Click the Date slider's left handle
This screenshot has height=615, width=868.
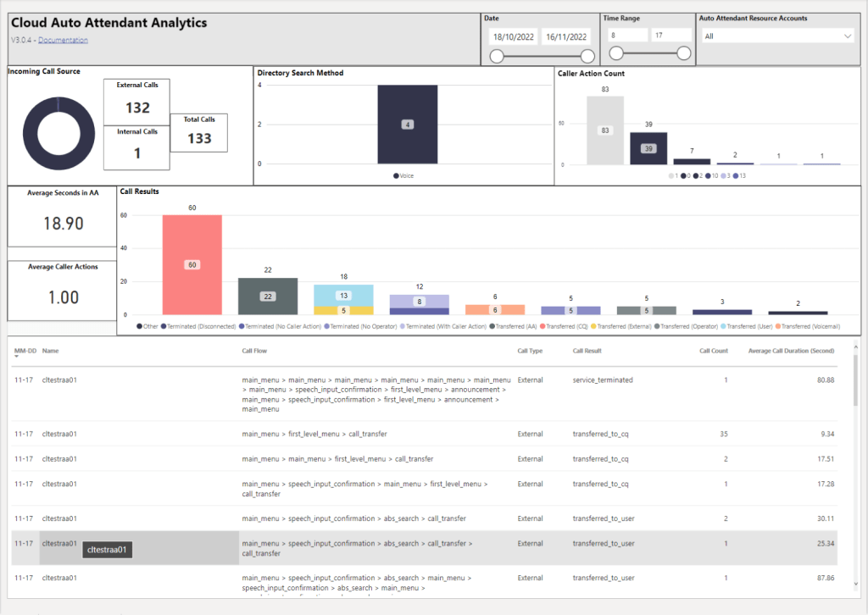[497, 56]
